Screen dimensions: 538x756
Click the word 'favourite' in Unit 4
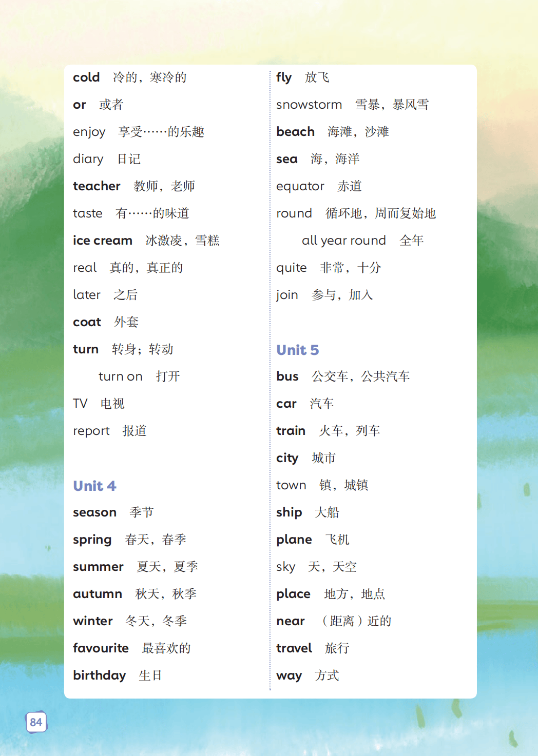[101, 648]
